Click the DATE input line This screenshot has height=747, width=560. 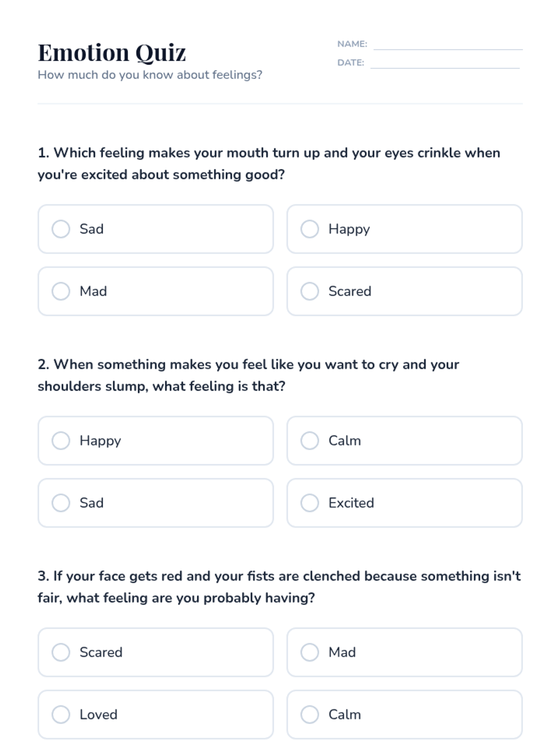[445, 63]
